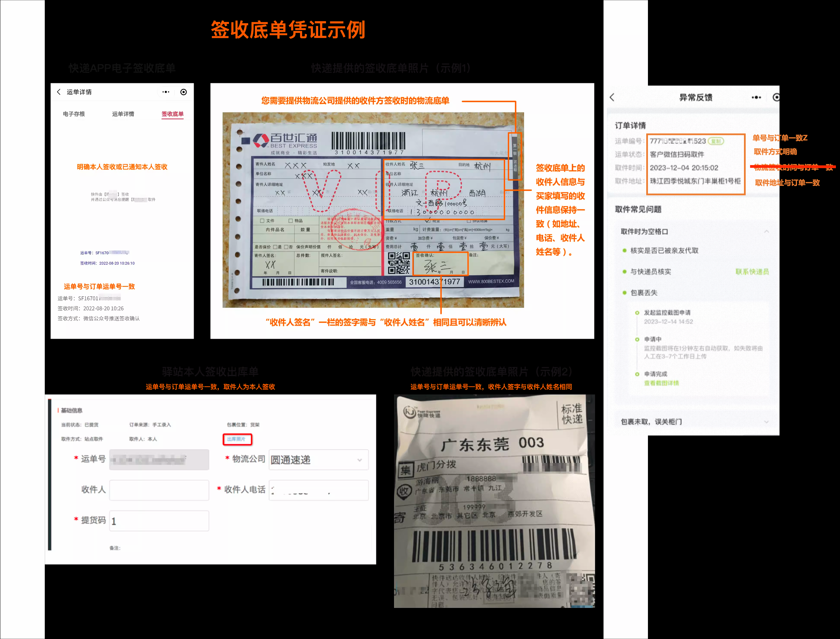Click the 百世汇通 waybill photo
Screen dimensions: 840x639
[x=373, y=210]
